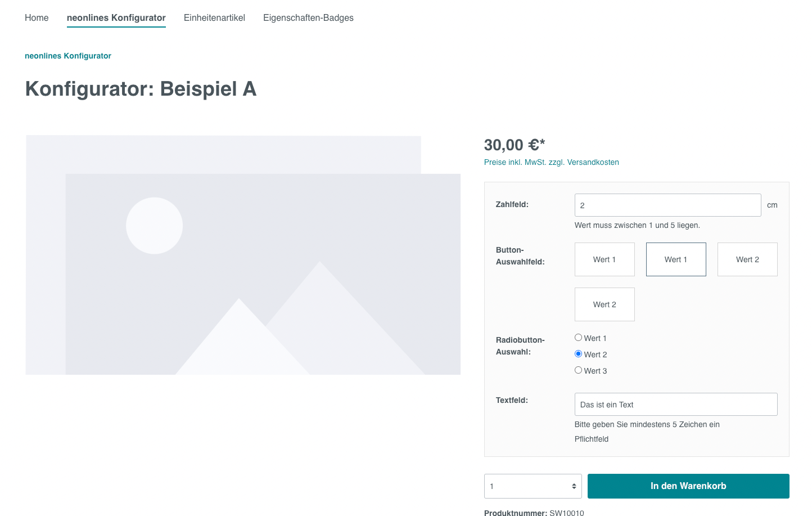Expand the quantity dropdown
Screen dimensions: 812x516
[x=533, y=486]
